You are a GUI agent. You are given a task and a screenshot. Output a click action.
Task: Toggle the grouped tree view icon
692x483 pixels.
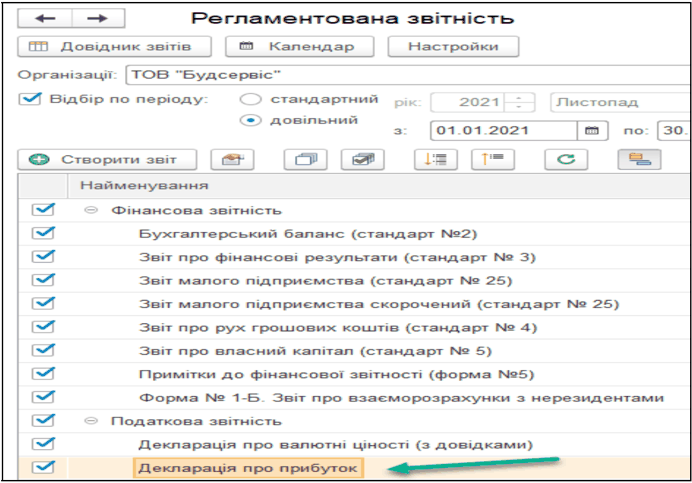click(x=639, y=159)
